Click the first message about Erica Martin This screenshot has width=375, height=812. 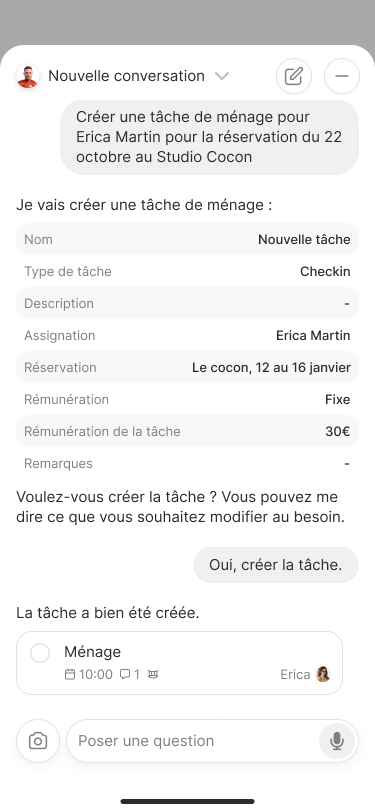209,137
